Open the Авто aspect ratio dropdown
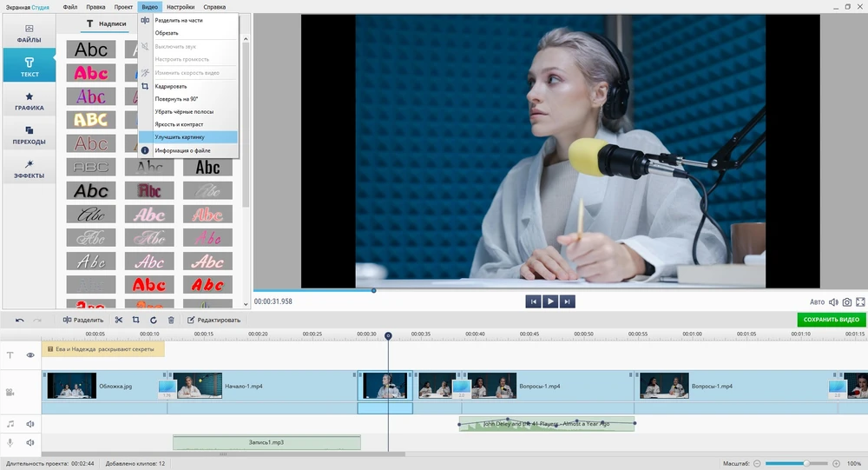Screen dimensions: 868x470 click(x=817, y=302)
